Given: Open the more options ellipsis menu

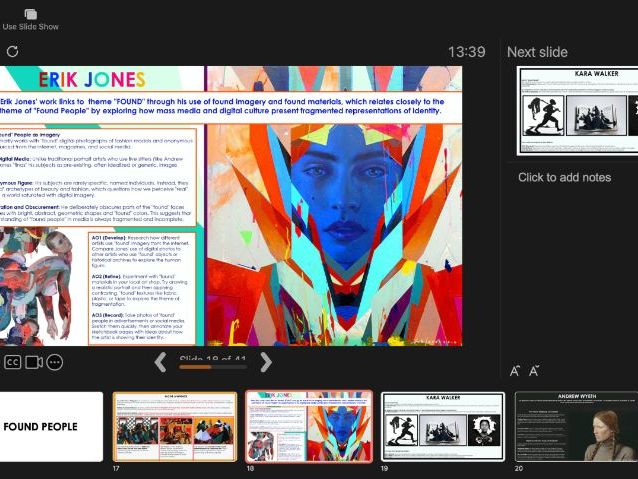Looking at the screenshot, I should [x=55, y=362].
